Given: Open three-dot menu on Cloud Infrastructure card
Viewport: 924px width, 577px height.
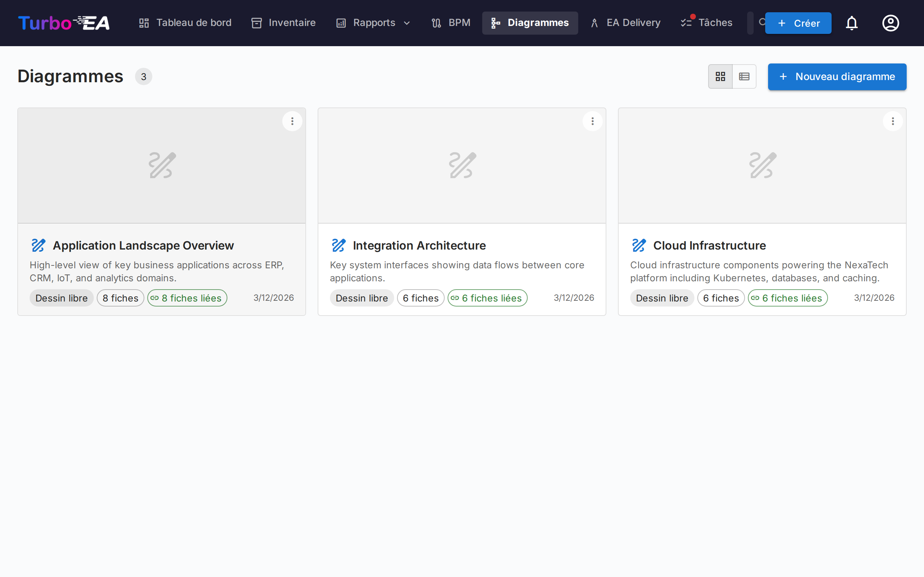Looking at the screenshot, I should click(893, 122).
